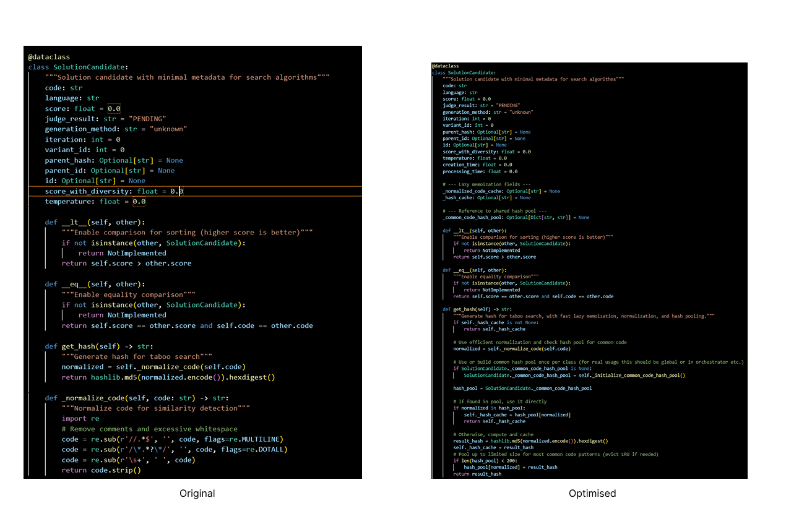Click 'processing_time: float = 0.0' in Optimised code
The height and width of the screenshot is (524, 812).
(x=480, y=171)
